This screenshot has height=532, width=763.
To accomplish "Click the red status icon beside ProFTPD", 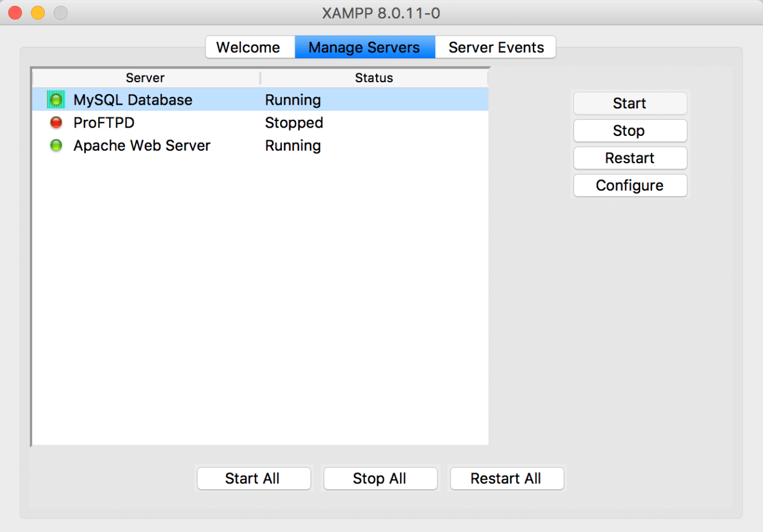I will [55, 122].
